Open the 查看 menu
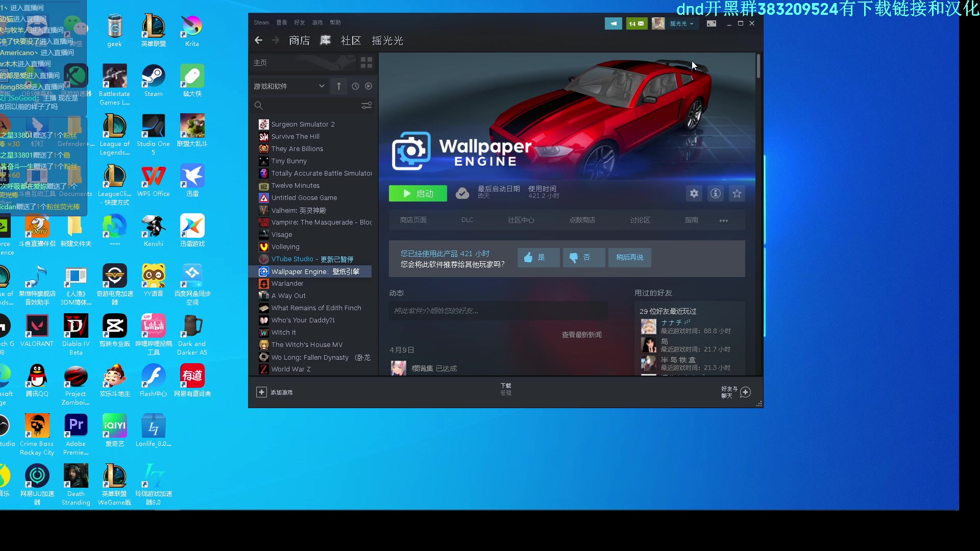 [282, 22]
